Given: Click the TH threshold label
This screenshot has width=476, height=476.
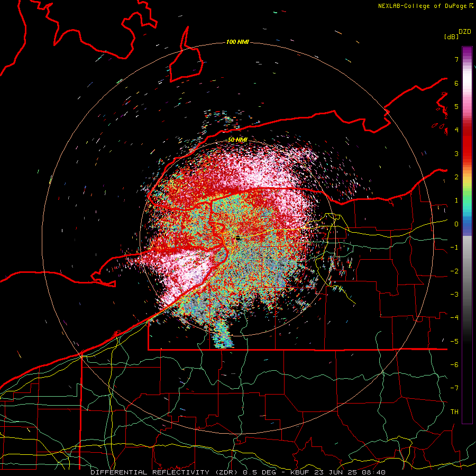Looking at the screenshot, I should [454, 412].
